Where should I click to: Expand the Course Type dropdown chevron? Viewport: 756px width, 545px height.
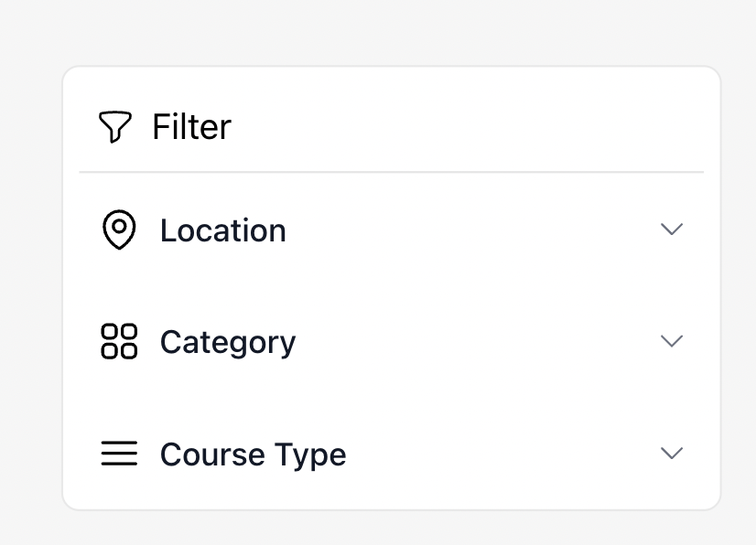672,454
